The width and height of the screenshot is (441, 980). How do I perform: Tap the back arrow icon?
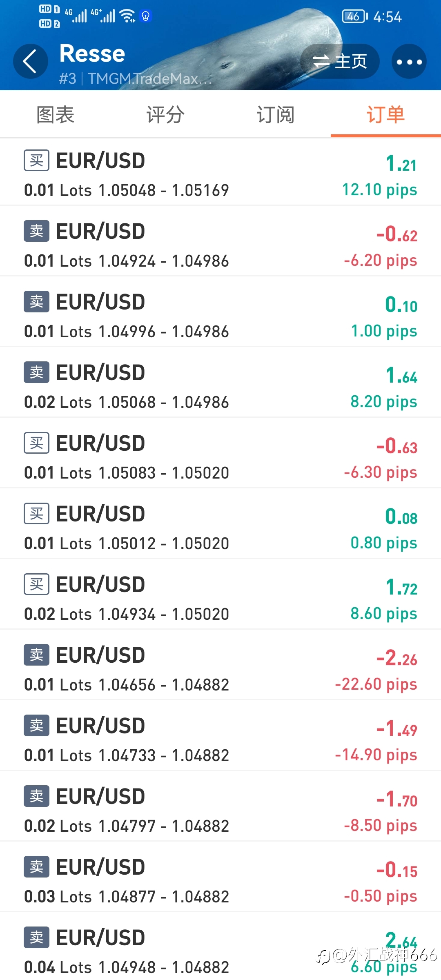pyautogui.click(x=30, y=61)
